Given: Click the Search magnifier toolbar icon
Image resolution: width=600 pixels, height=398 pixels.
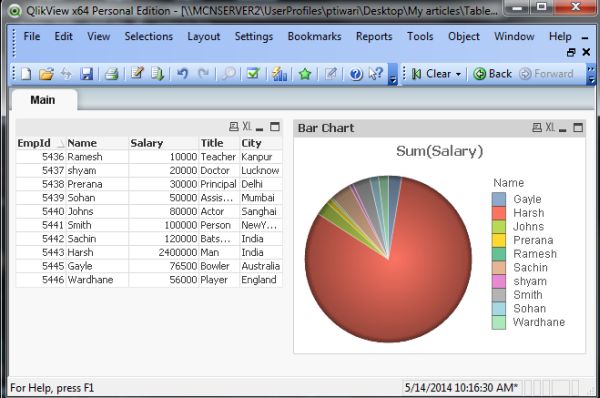Looking at the screenshot, I should (x=228, y=73).
